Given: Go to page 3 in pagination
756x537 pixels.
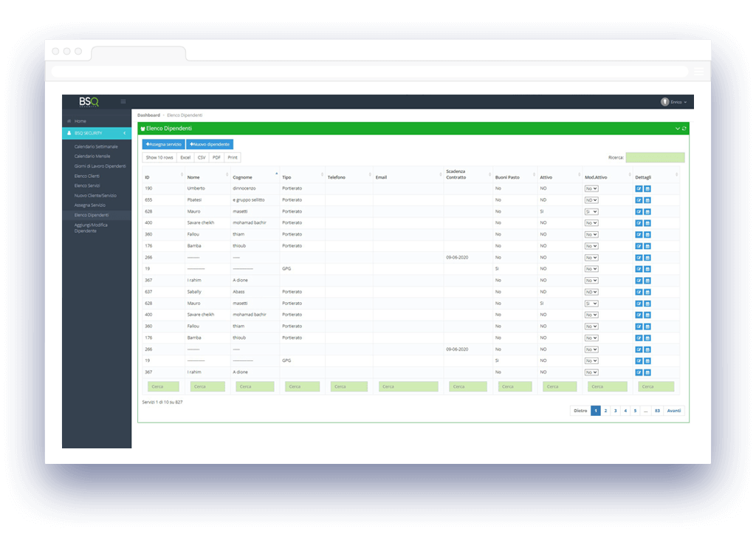Looking at the screenshot, I should (x=615, y=411).
